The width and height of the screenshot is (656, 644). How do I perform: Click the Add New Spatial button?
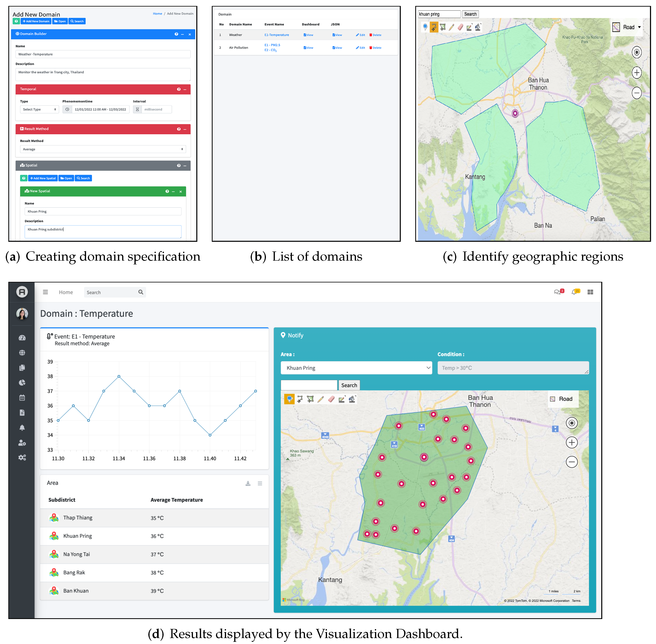coord(43,178)
